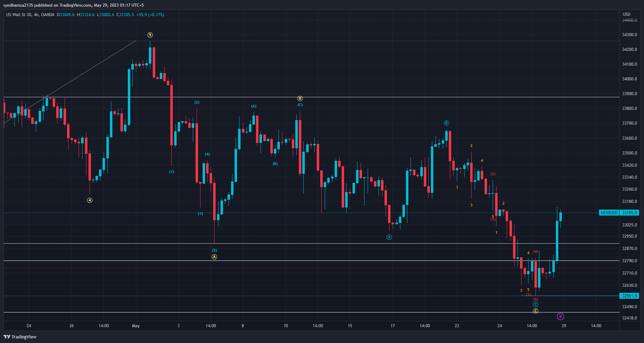644x343 pixels.
Task: Select the yellow circled C wave label
Action: (x=535, y=311)
